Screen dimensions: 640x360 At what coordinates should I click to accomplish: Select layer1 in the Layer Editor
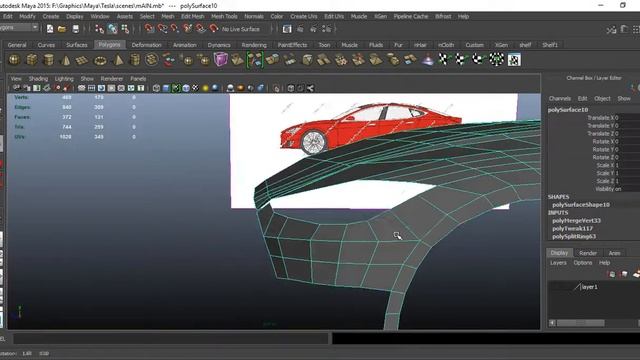[589, 287]
